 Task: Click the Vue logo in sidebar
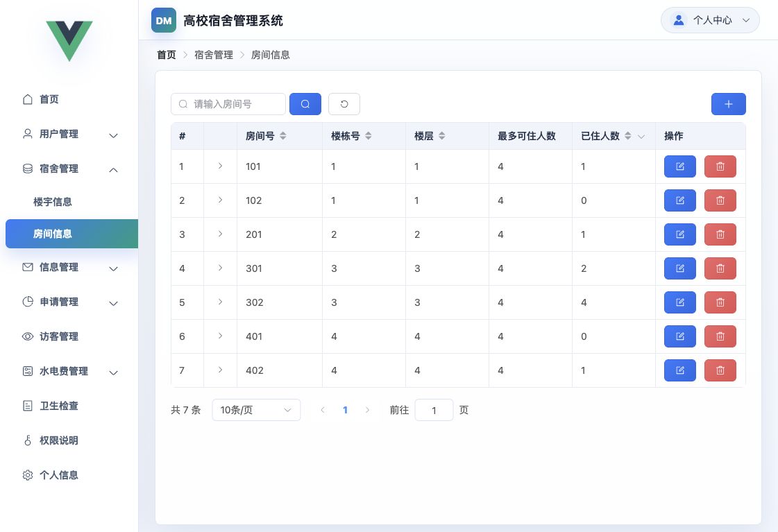(x=69, y=41)
